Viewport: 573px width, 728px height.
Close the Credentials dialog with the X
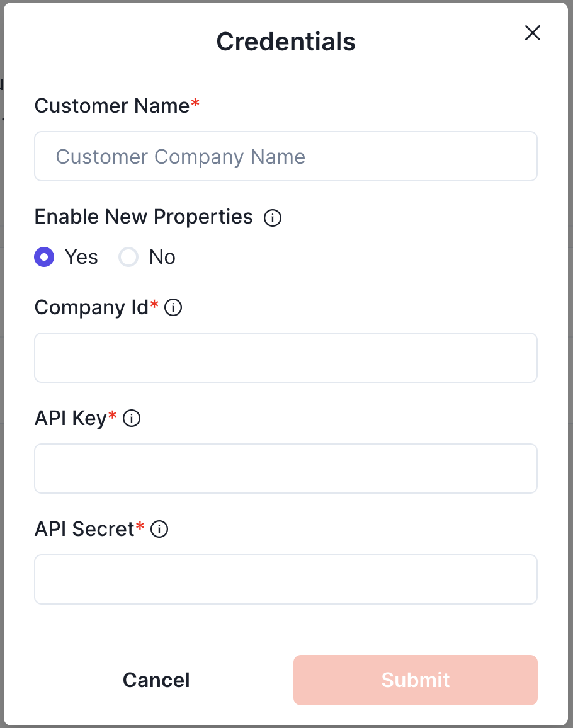[533, 33]
